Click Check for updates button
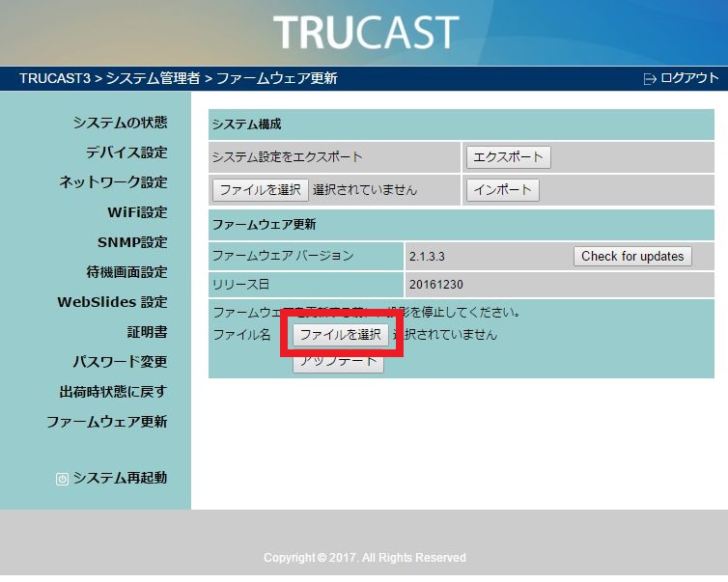This screenshot has height=582, width=728. tap(632, 256)
